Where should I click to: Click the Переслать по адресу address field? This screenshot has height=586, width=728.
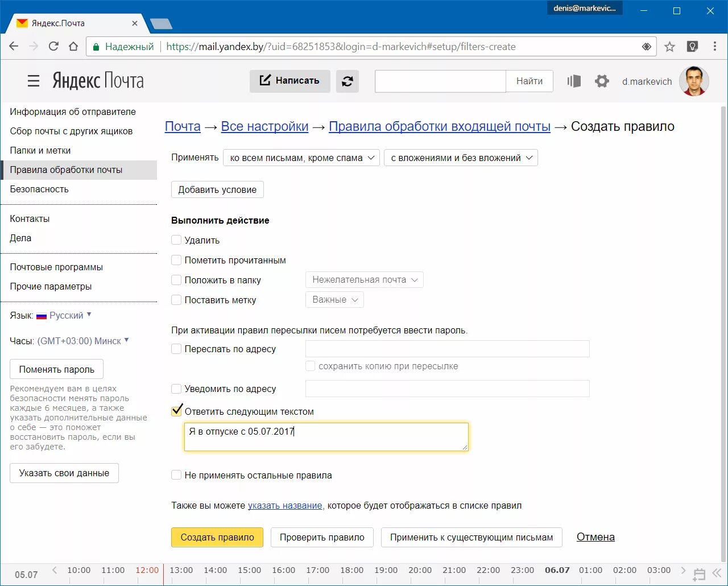(x=448, y=349)
